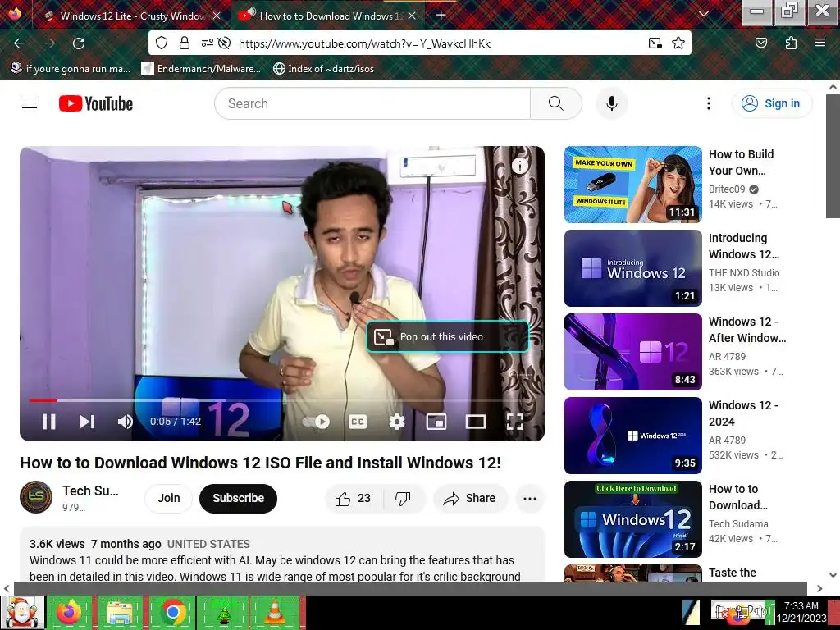Click the video info card icon
The image size is (840, 630).
(x=519, y=166)
